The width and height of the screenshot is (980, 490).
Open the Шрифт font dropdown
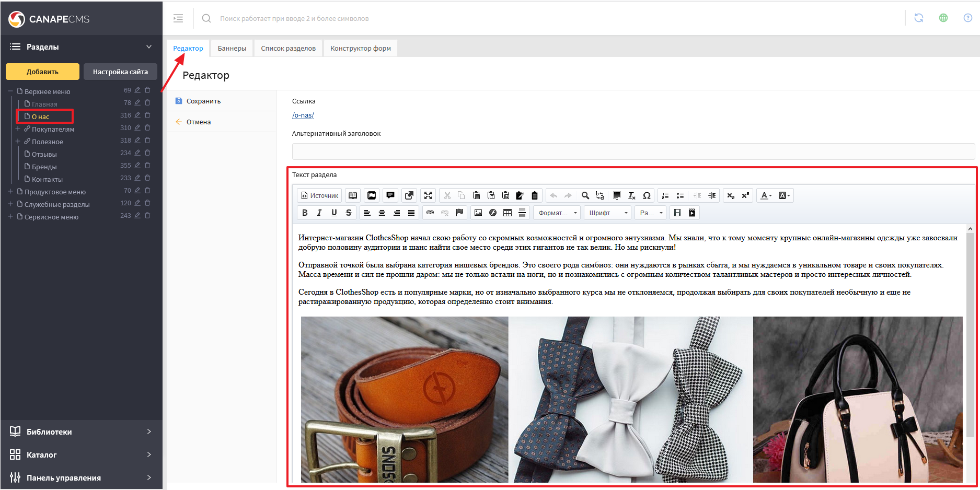[x=608, y=213]
